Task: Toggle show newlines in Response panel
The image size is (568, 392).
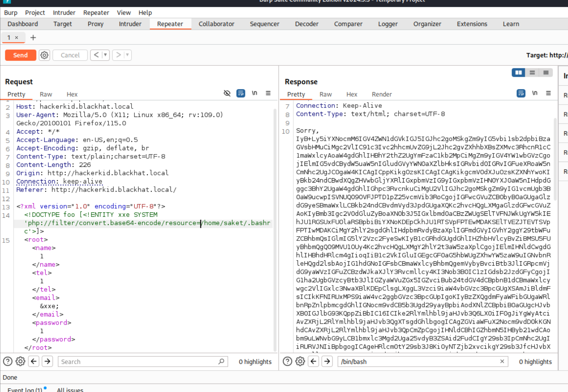Action: (535, 93)
